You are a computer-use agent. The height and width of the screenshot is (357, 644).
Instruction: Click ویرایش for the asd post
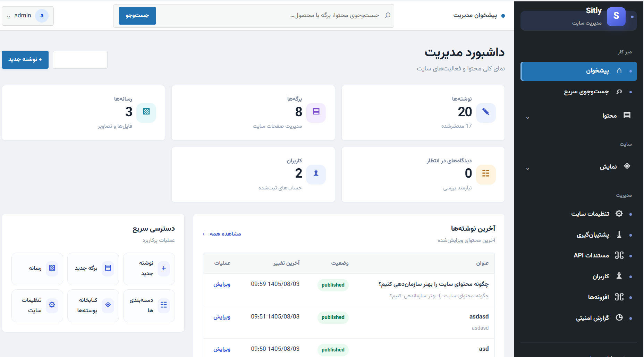222,349
